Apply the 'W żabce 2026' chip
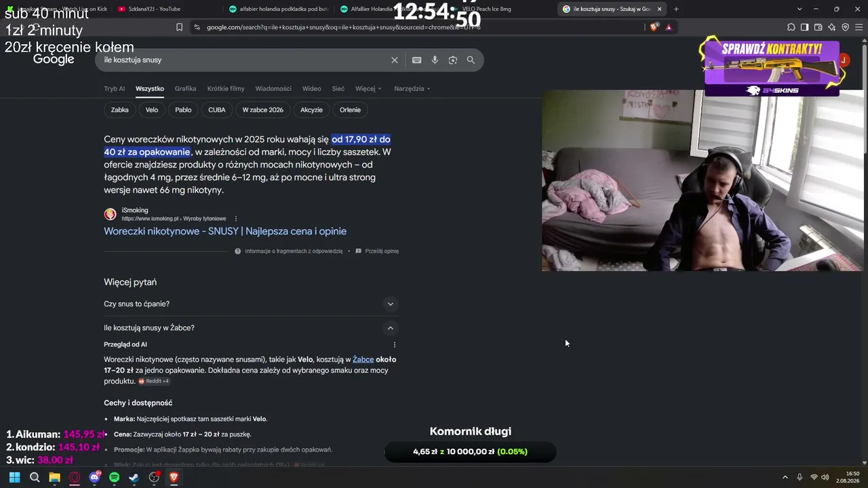Screen dimensions: 868x488 click(263, 110)
